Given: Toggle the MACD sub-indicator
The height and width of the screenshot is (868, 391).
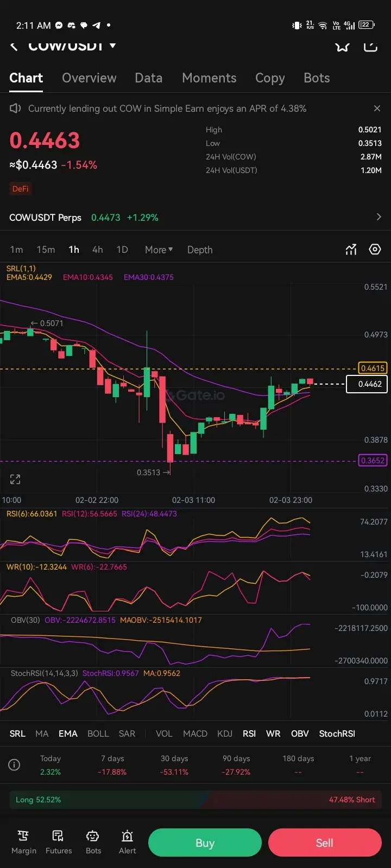Looking at the screenshot, I should tap(195, 733).
